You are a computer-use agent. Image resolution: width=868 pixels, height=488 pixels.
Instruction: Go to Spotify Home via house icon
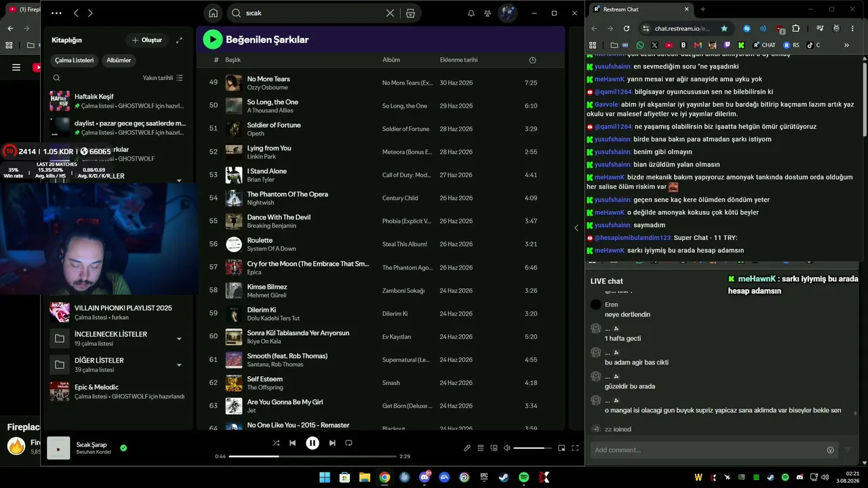point(214,13)
